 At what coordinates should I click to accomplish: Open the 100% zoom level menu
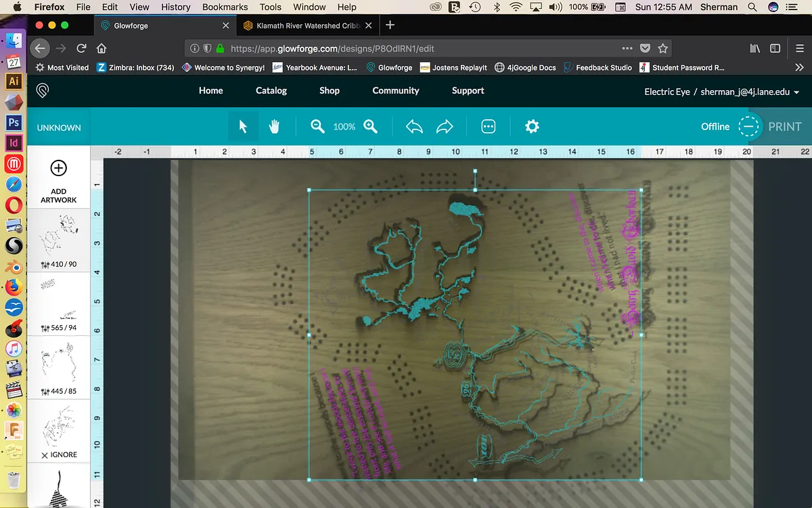tap(344, 127)
